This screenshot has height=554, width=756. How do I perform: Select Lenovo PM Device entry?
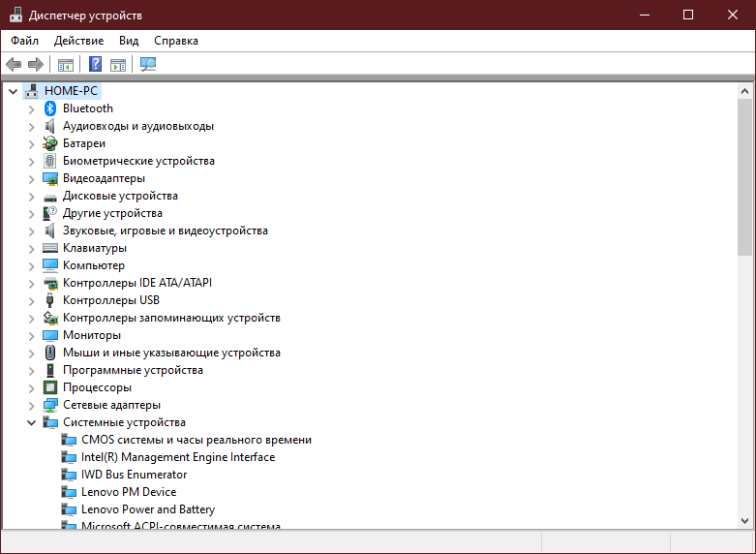(129, 492)
